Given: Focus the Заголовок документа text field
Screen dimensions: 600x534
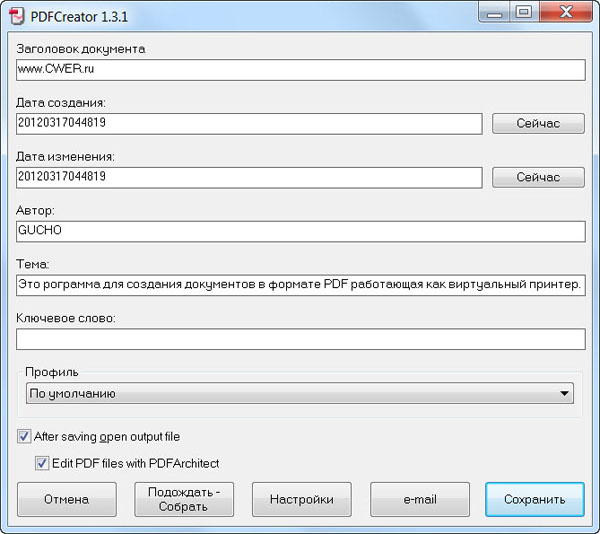Looking at the screenshot, I should (300, 69).
